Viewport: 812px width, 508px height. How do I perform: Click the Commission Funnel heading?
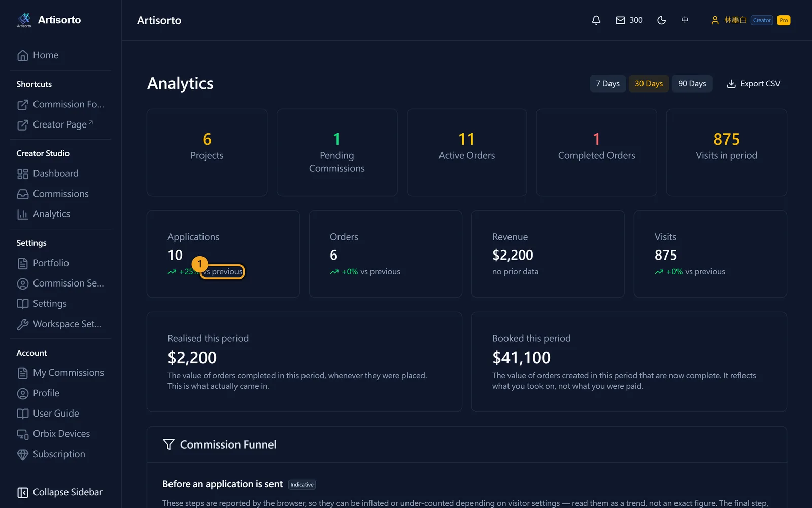click(x=228, y=444)
